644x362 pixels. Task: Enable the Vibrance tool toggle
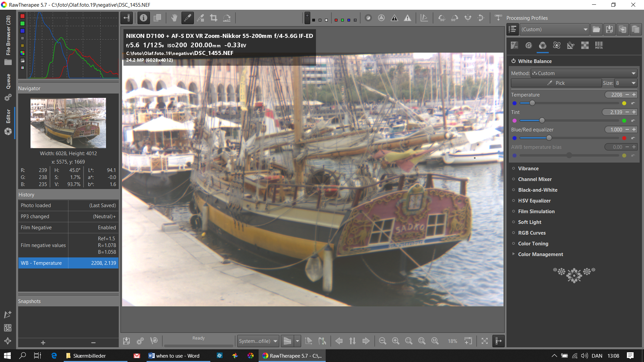[x=513, y=168]
